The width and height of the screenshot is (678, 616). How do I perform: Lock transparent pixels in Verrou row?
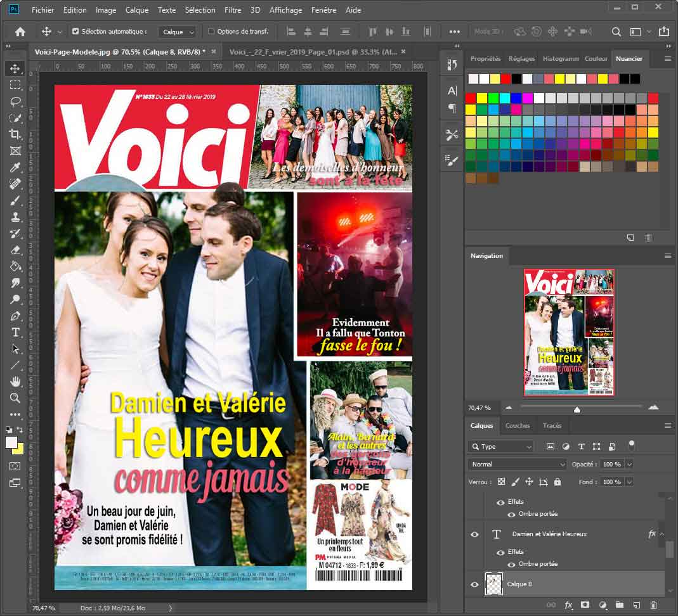[501, 482]
